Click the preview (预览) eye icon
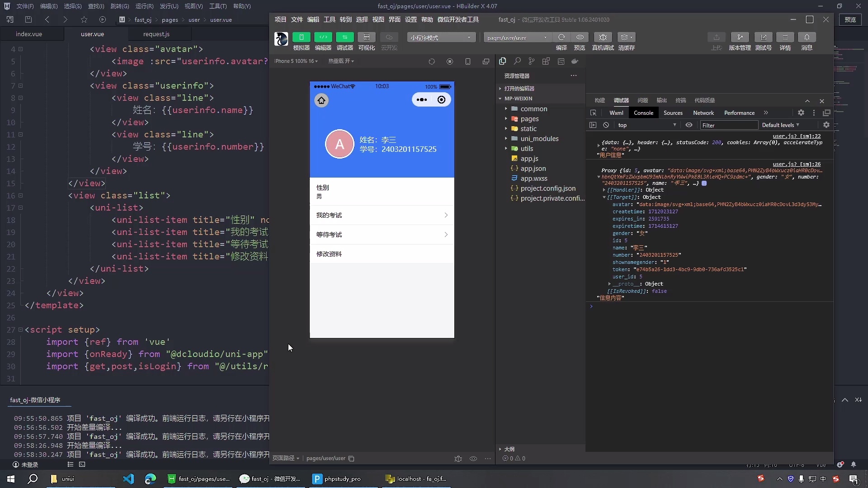Image resolution: width=868 pixels, height=488 pixels. [x=580, y=38]
